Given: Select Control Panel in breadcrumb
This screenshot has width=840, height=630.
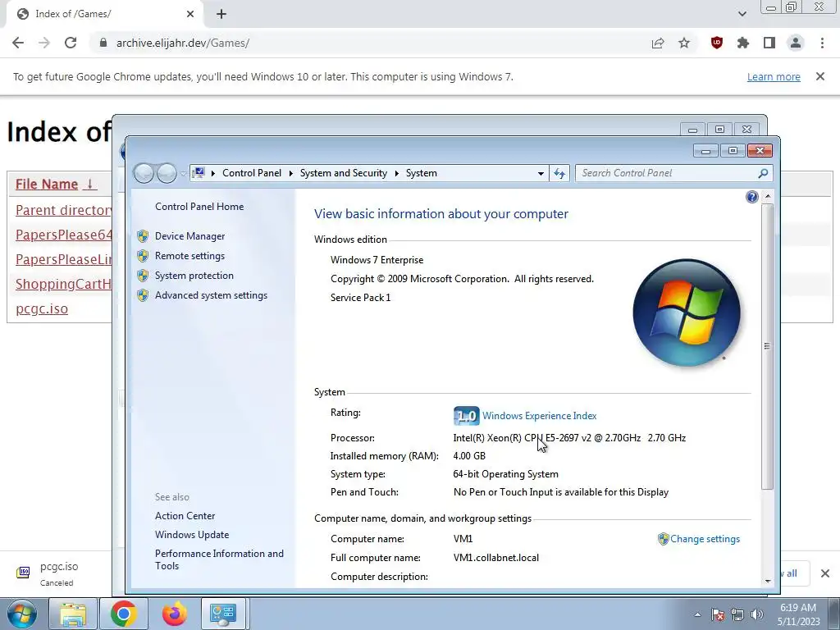Looking at the screenshot, I should (252, 173).
